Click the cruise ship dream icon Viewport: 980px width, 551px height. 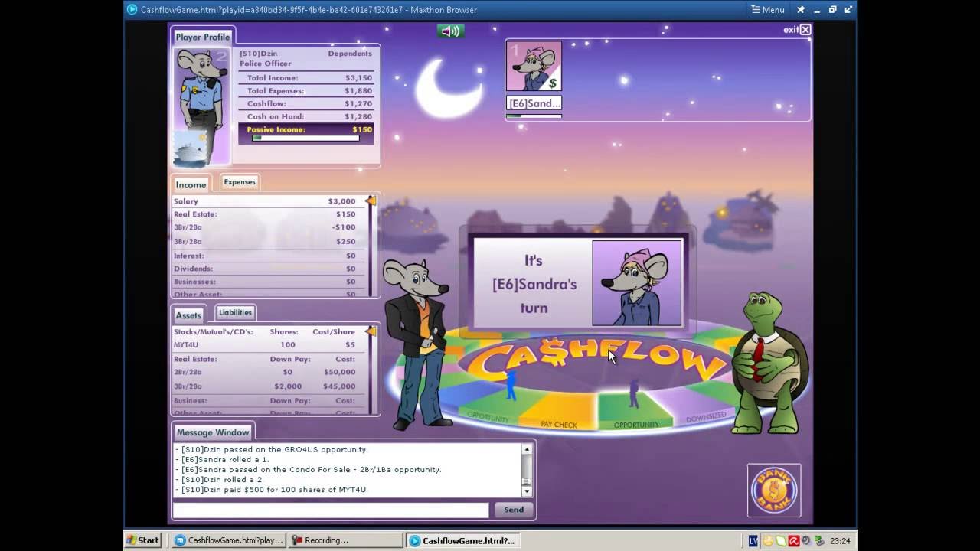[x=190, y=148]
